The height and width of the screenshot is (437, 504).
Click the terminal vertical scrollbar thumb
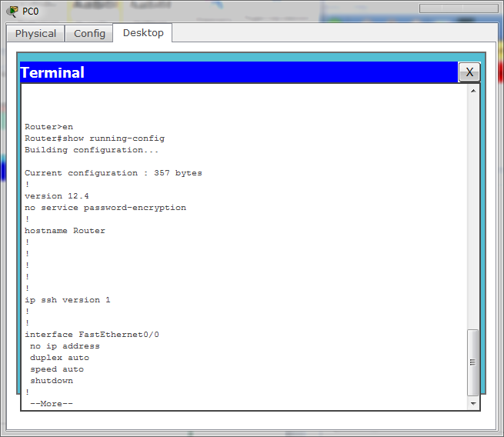click(x=472, y=362)
